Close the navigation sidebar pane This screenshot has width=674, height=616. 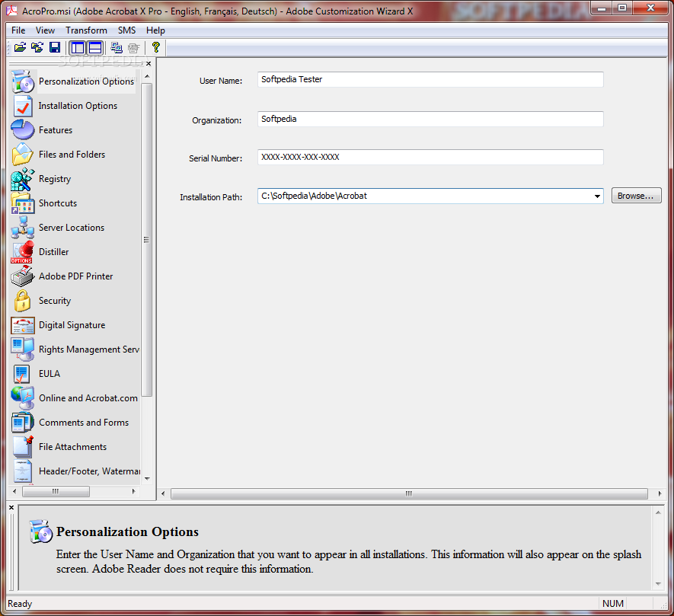click(x=149, y=64)
